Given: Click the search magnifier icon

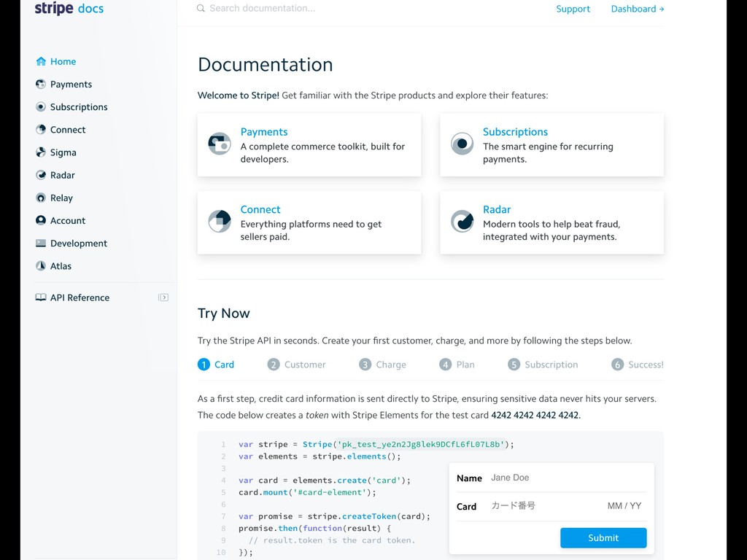Looking at the screenshot, I should tap(201, 8).
